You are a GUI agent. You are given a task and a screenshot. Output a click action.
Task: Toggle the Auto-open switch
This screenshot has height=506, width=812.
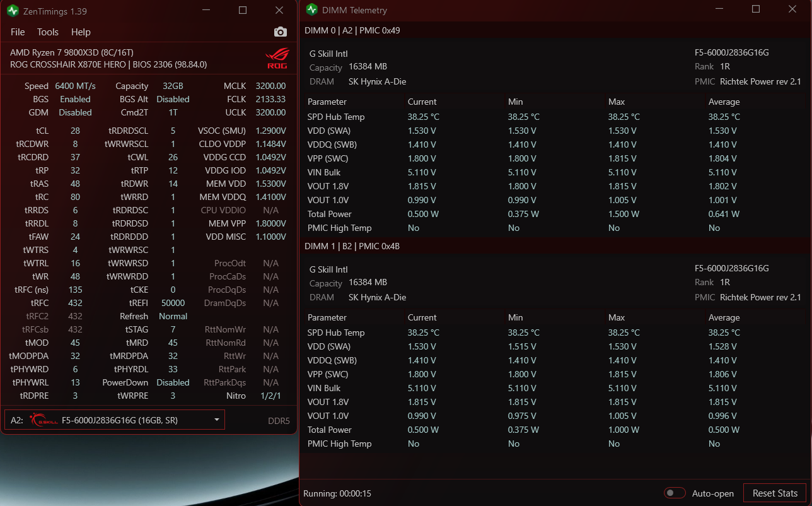click(675, 493)
